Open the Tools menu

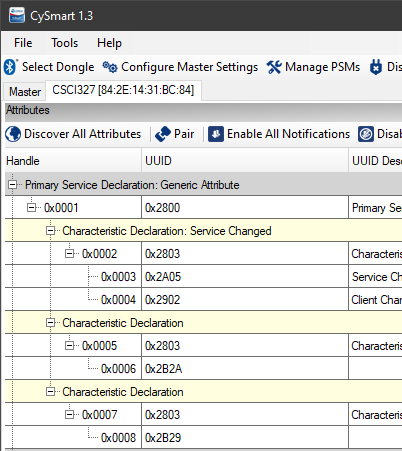[64, 43]
